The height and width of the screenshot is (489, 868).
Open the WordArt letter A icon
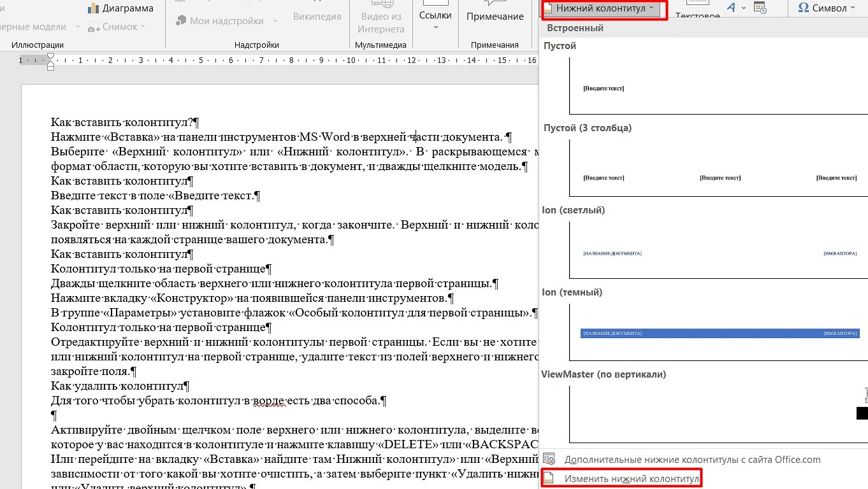pos(731,8)
